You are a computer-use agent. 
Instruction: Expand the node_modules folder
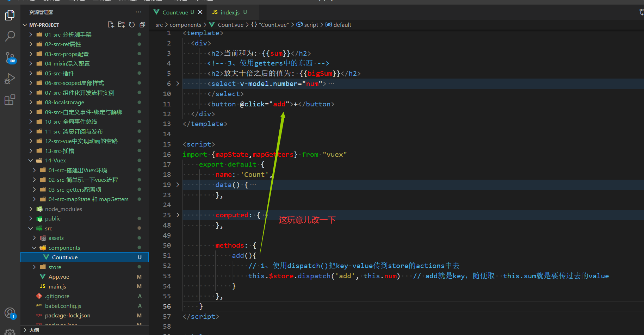[x=31, y=209]
